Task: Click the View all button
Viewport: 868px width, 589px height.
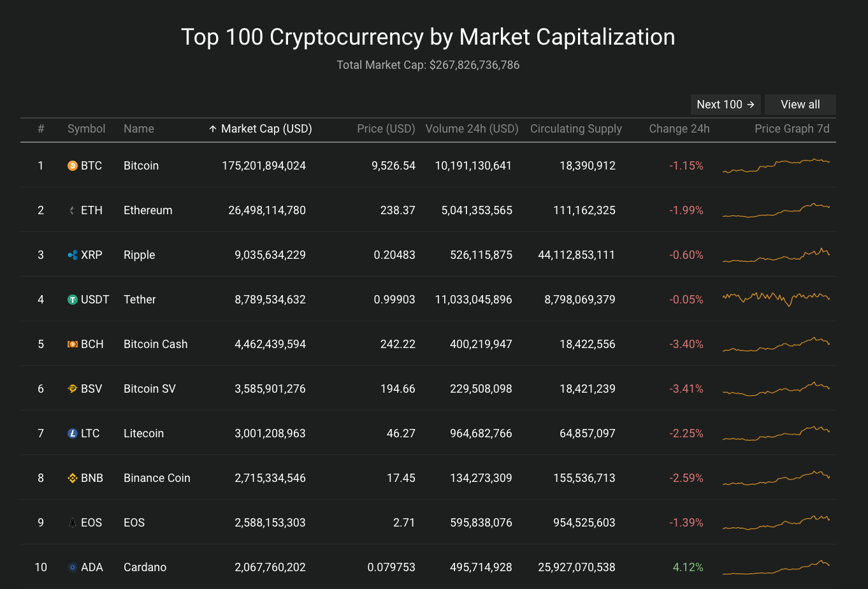Action: click(800, 105)
